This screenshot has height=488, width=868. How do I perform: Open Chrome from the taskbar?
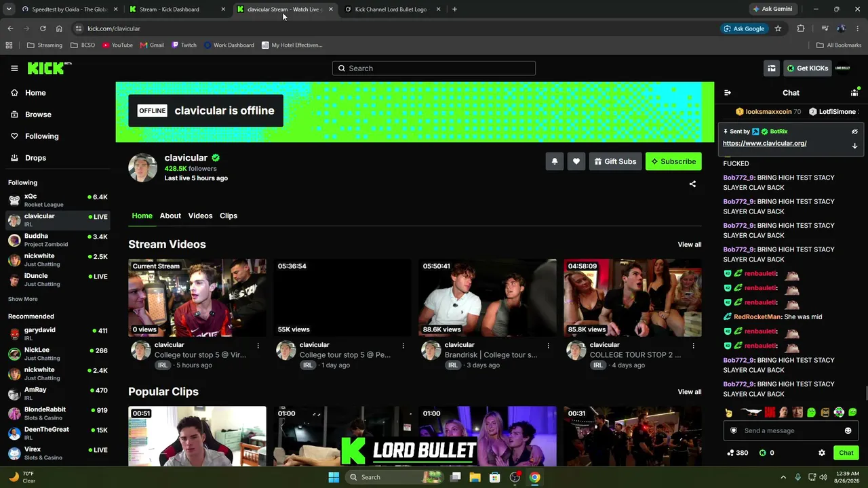(534, 477)
